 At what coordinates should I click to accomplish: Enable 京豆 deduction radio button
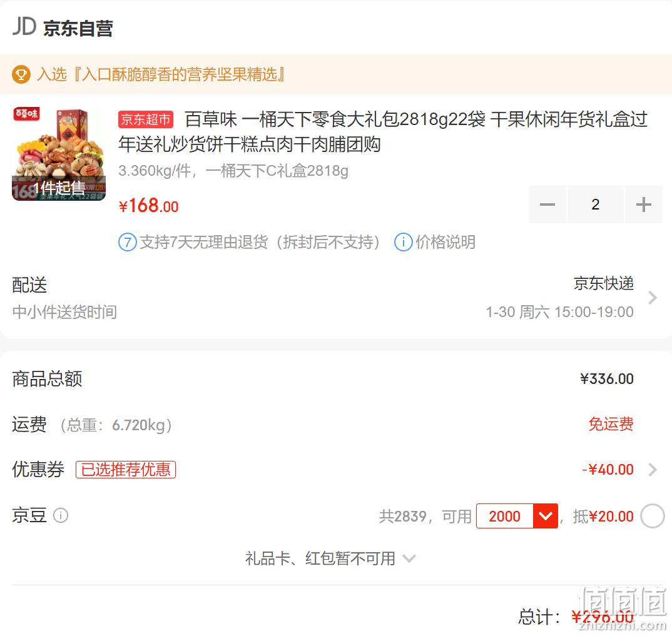pyautogui.click(x=652, y=516)
